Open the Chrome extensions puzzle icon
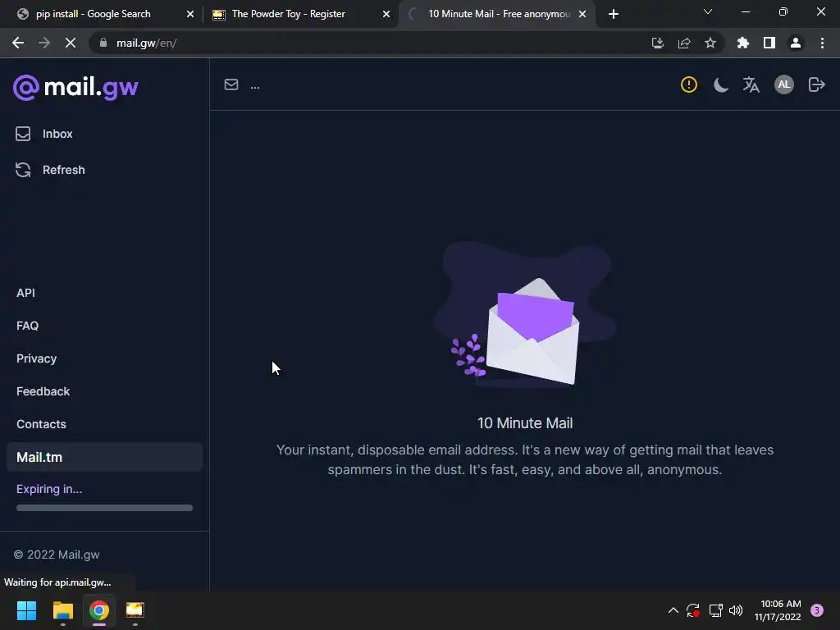Image resolution: width=840 pixels, height=630 pixels. (x=742, y=43)
